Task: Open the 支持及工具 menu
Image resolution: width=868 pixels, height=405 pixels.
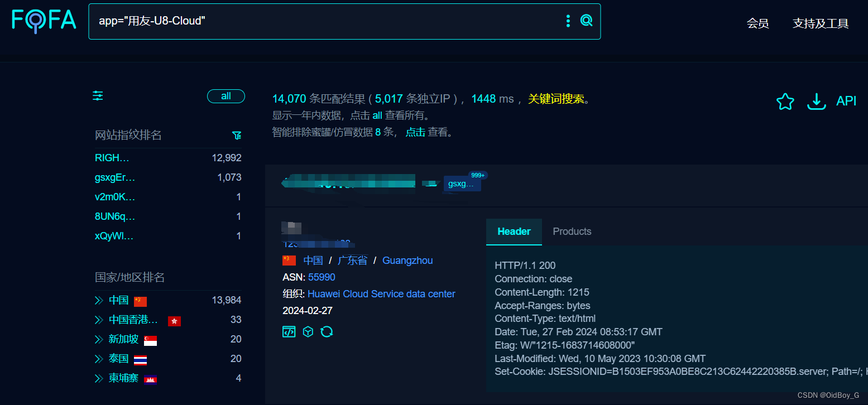Action: [821, 23]
